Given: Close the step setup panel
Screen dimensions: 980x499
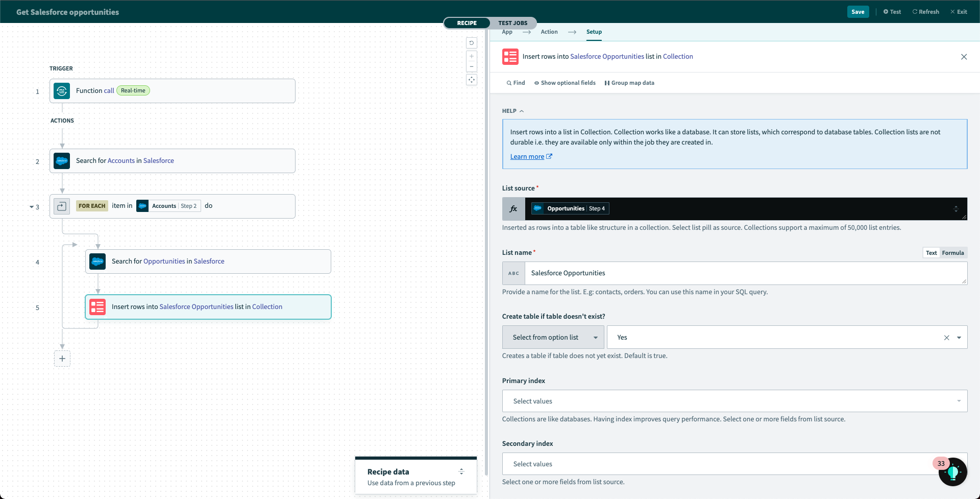Looking at the screenshot, I should click(964, 57).
